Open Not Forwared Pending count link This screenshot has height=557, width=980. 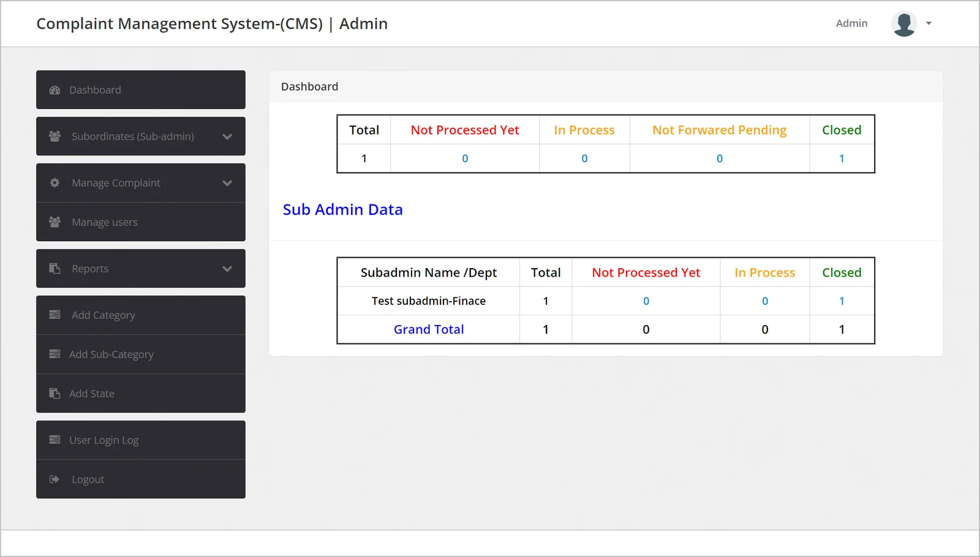[720, 159]
